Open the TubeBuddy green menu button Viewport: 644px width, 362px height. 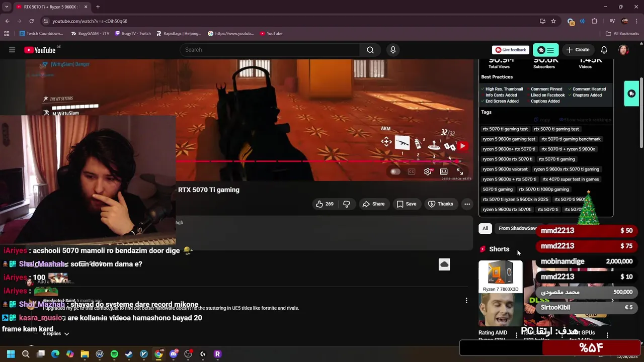(546, 50)
